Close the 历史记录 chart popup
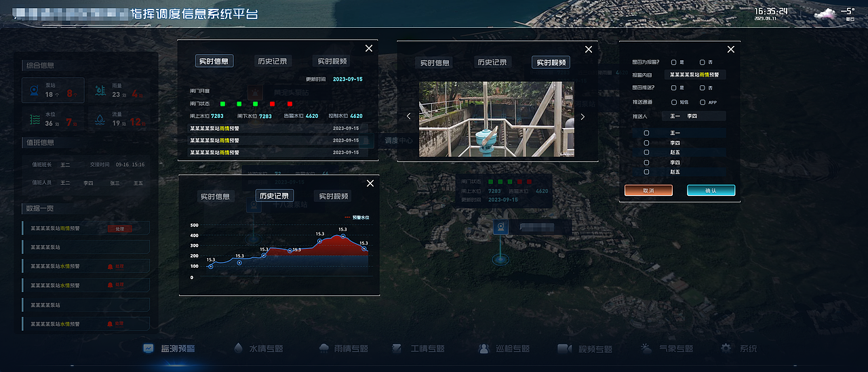 [370, 183]
